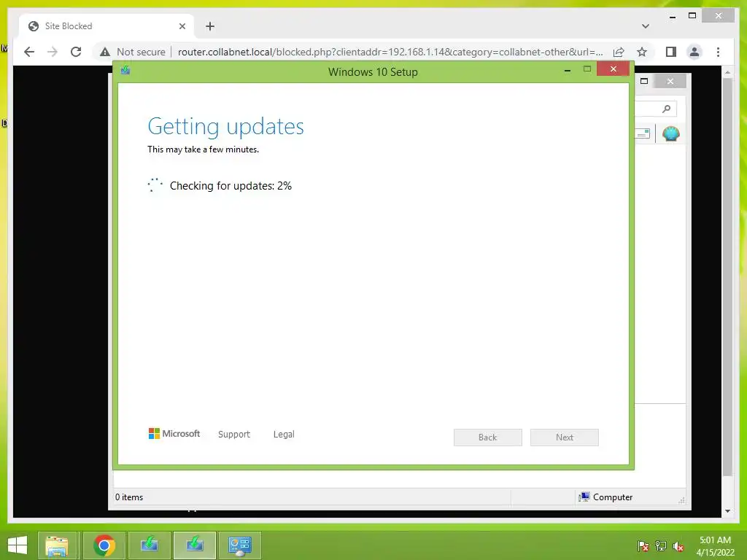Minimize the Windows 10 Setup window
The width and height of the screenshot is (747, 560).
pyautogui.click(x=568, y=70)
